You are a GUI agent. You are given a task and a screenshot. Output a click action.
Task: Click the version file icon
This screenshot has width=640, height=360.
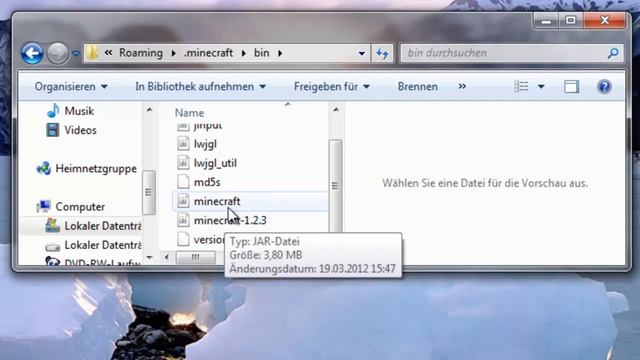click(x=183, y=239)
